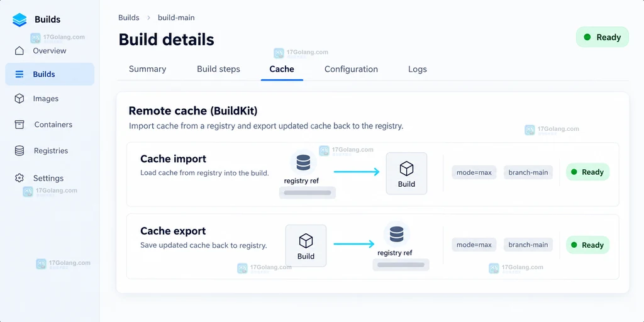Click the registry database icon in Cache import
This screenshot has height=322, width=644.
(x=303, y=163)
